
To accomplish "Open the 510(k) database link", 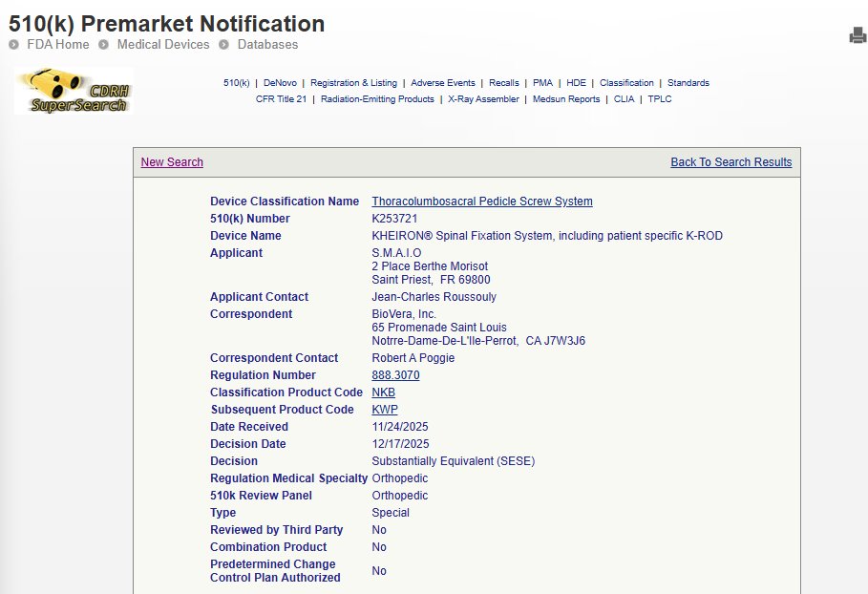I will tap(237, 83).
